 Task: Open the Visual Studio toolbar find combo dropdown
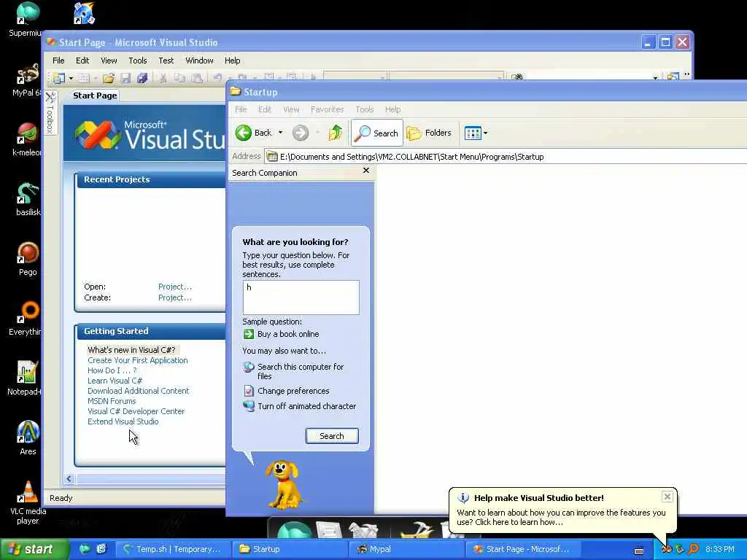coord(656,77)
